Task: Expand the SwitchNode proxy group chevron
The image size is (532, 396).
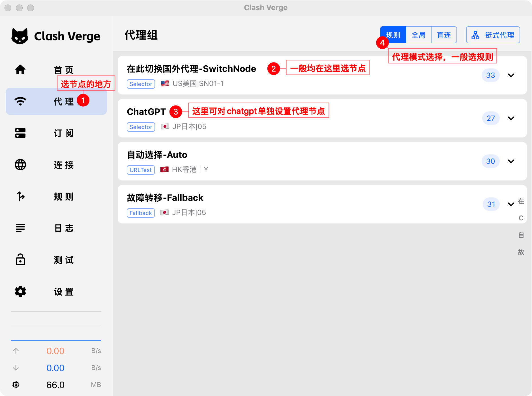Action: pyautogui.click(x=511, y=75)
